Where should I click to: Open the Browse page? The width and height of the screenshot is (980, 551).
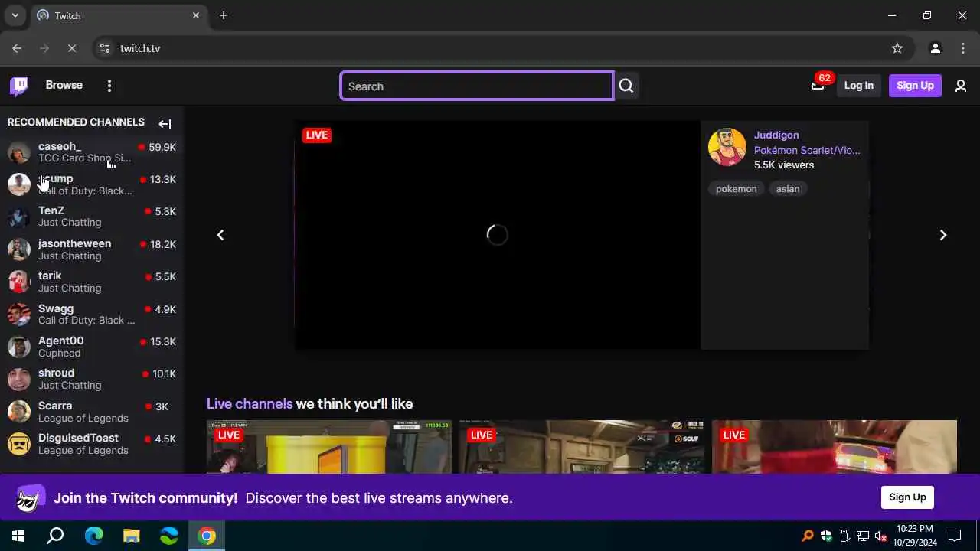point(64,85)
